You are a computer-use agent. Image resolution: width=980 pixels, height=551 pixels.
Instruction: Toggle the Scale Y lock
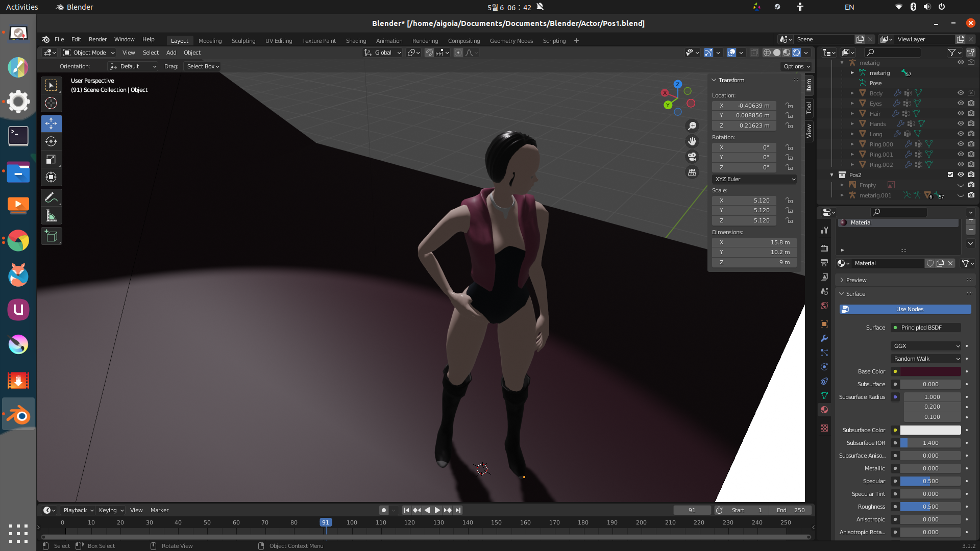click(x=789, y=210)
